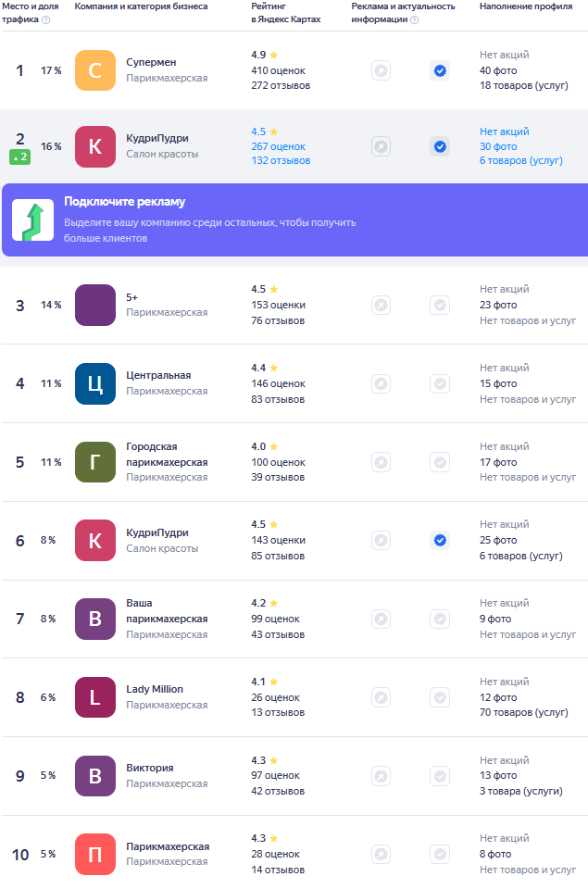This screenshot has width=588, height=889.
Task: Click the Lady Million company name
Action: pos(155,689)
